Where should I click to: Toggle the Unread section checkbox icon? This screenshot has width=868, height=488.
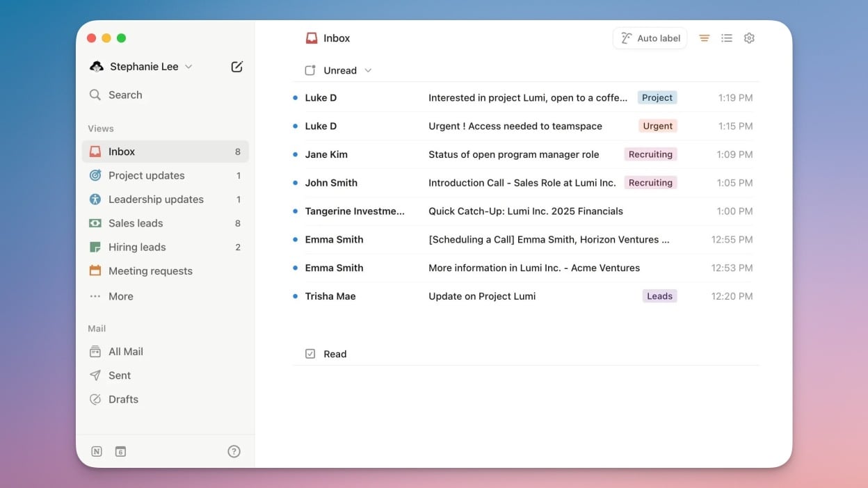click(310, 70)
